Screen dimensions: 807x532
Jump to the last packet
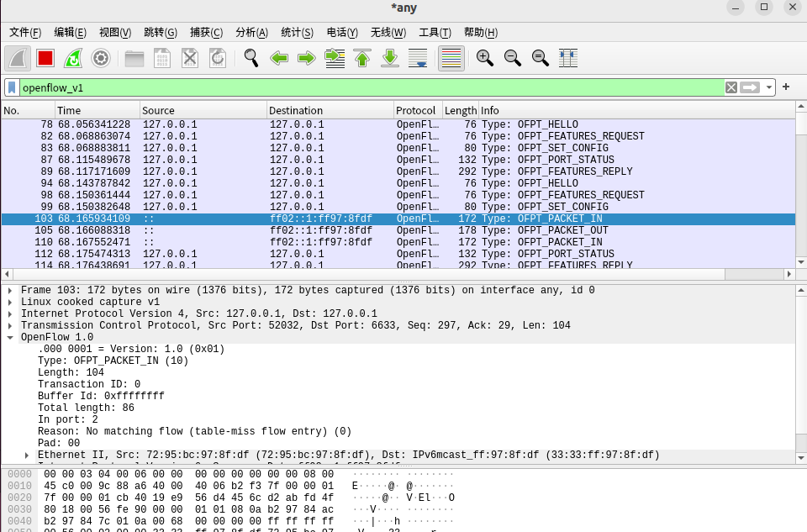pos(390,58)
